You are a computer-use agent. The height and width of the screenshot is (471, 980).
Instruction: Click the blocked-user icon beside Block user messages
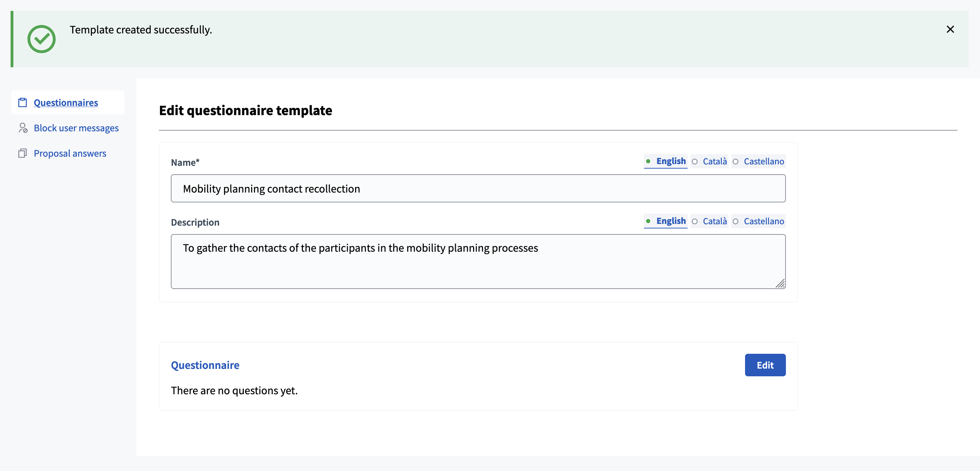(23, 128)
